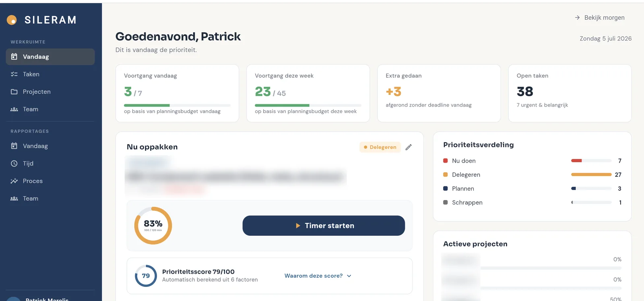The width and height of the screenshot is (644, 301).
Task: Open Vandaag calendar icon under Rapportages
Action: point(14,146)
